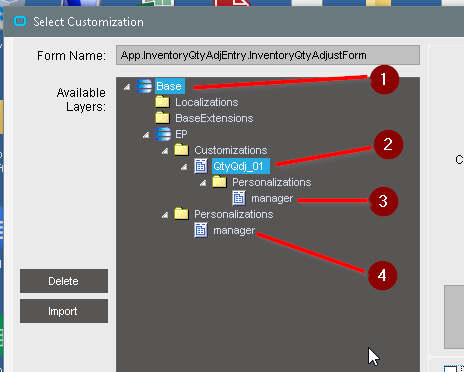The image size is (464, 372).
Task: Click the Import button
Action: pos(64,311)
